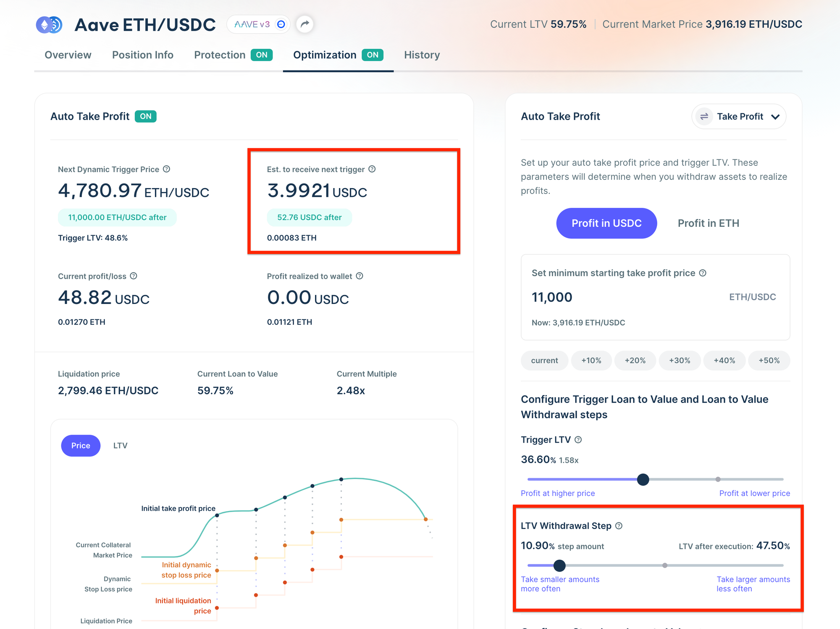Switch chart view to LTV
This screenshot has width=840, height=629.
tap(120, 446)
